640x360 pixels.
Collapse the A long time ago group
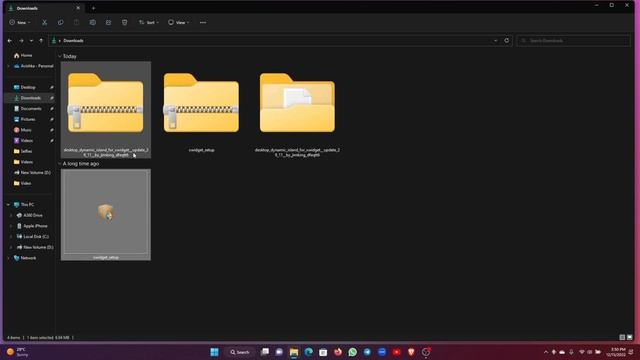click(60, 164)
